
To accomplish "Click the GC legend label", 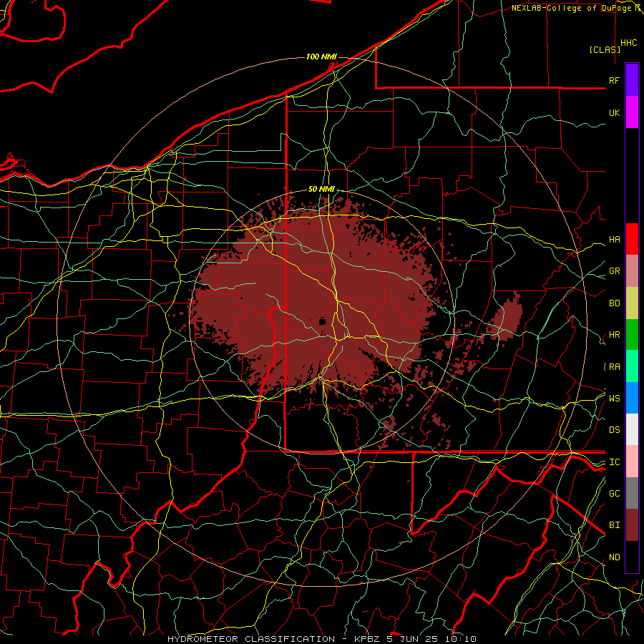I will point(614,493).
